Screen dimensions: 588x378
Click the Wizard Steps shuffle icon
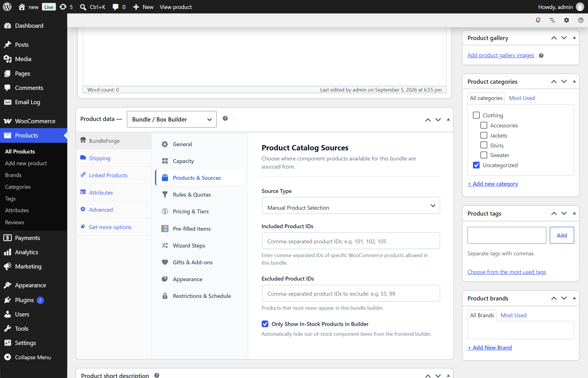(x=165, y=246)
